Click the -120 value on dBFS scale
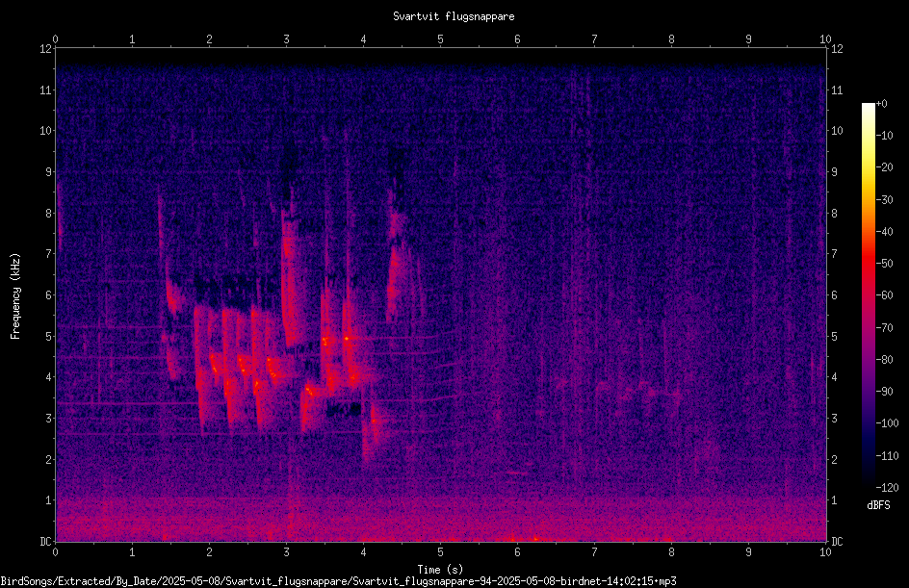 887,488
